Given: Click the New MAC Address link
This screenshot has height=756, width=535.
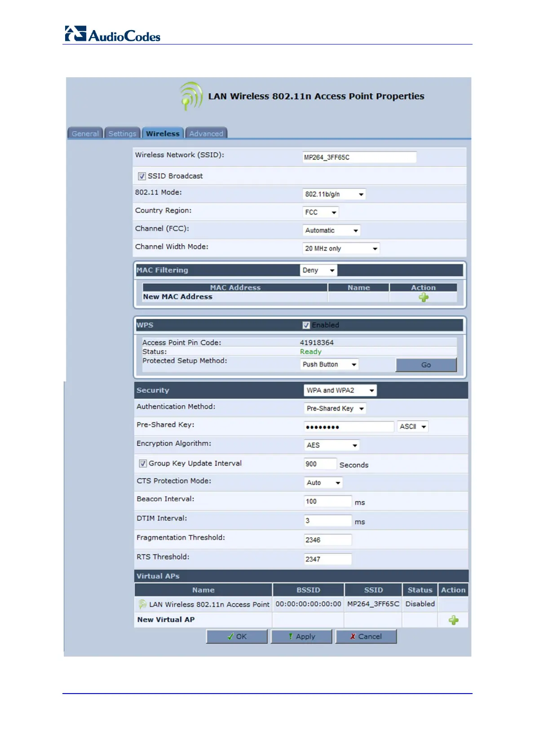Looking at the screenshot, I should click(x=177, y=296).
